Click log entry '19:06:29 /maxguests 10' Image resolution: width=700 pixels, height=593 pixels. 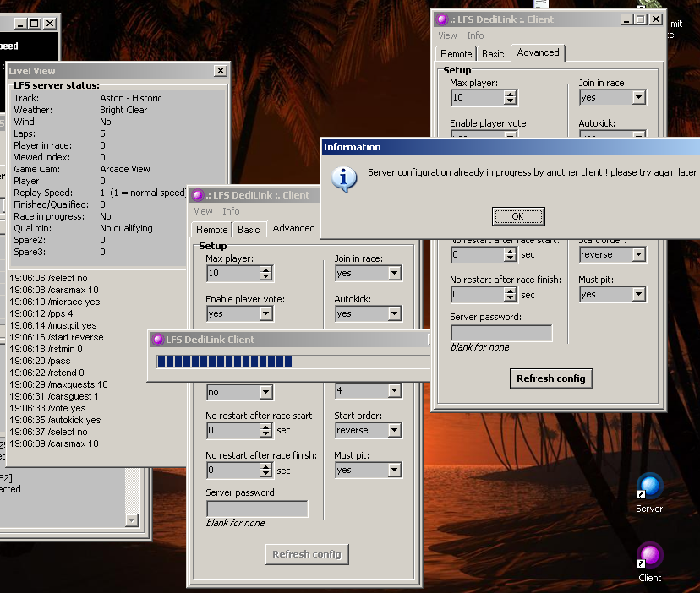point(58,384)
